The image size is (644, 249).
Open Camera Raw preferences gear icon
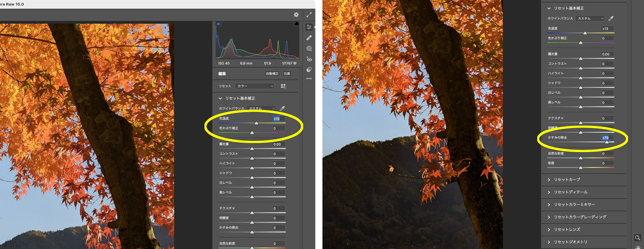[296, 15]
